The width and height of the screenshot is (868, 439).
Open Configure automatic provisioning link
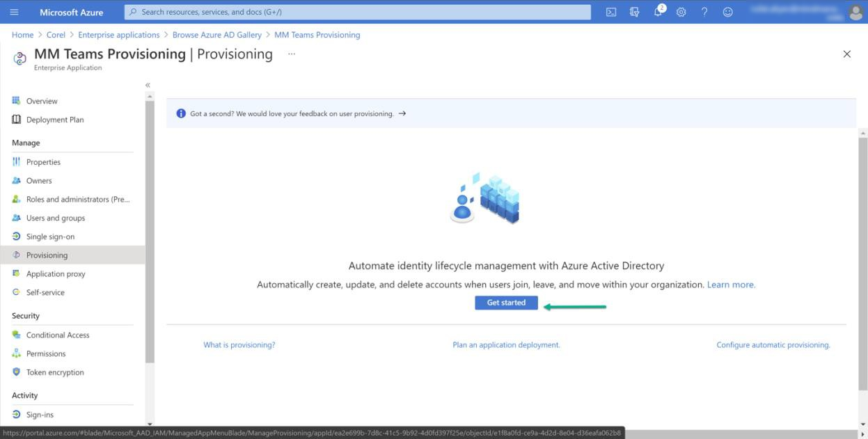tap(773, 344)
